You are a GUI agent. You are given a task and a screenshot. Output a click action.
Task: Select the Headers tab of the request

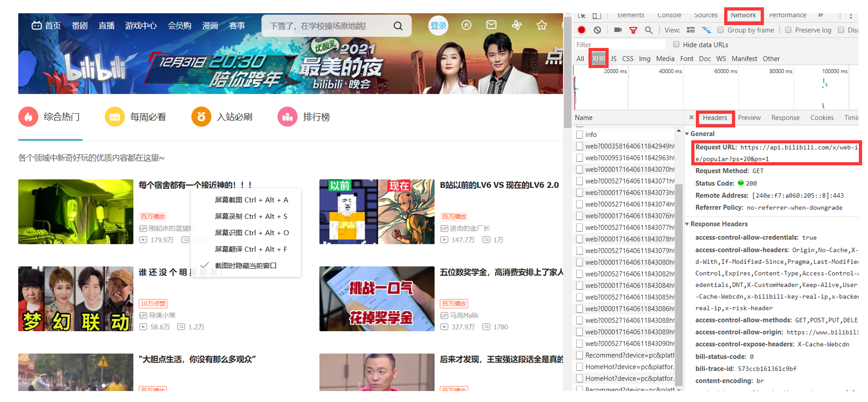[715, 117]
